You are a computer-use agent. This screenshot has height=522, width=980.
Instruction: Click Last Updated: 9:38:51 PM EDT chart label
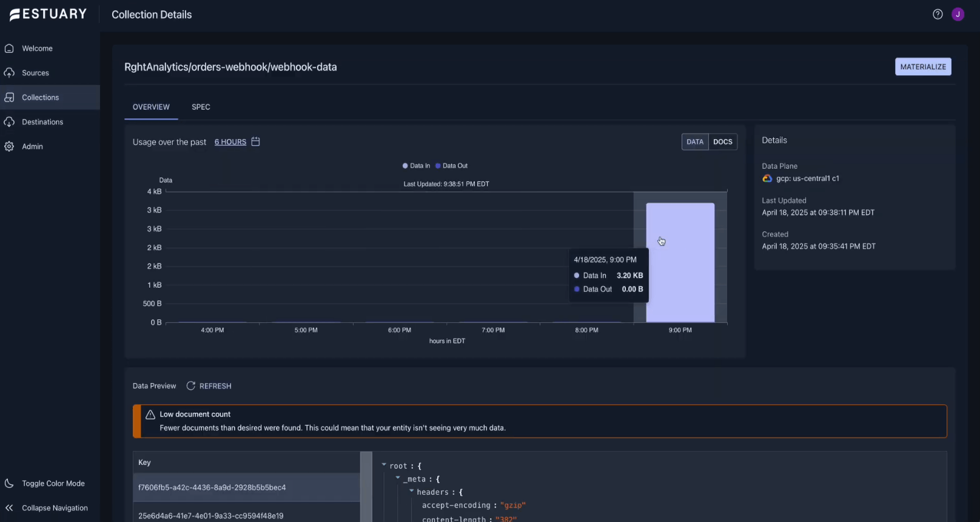coord(446,184)
